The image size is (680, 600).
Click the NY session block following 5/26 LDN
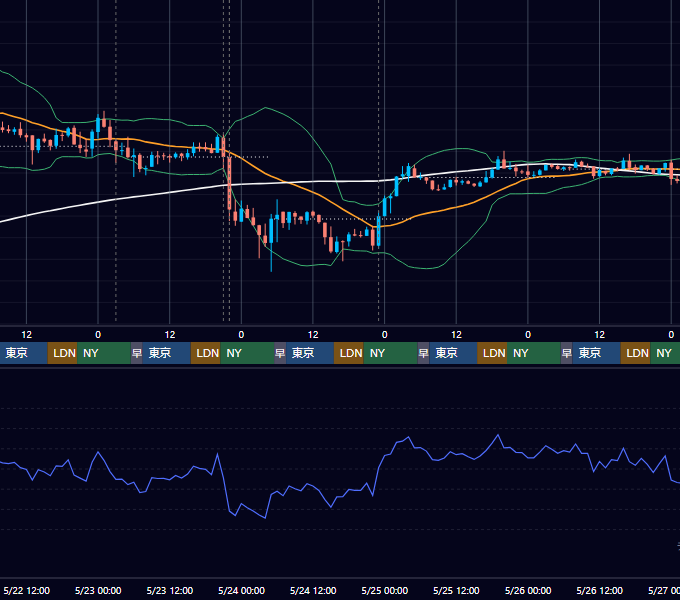point(665,353)
